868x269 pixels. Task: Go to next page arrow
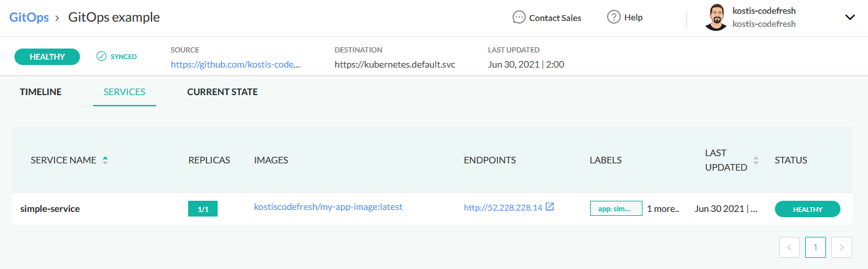point(842,247)
